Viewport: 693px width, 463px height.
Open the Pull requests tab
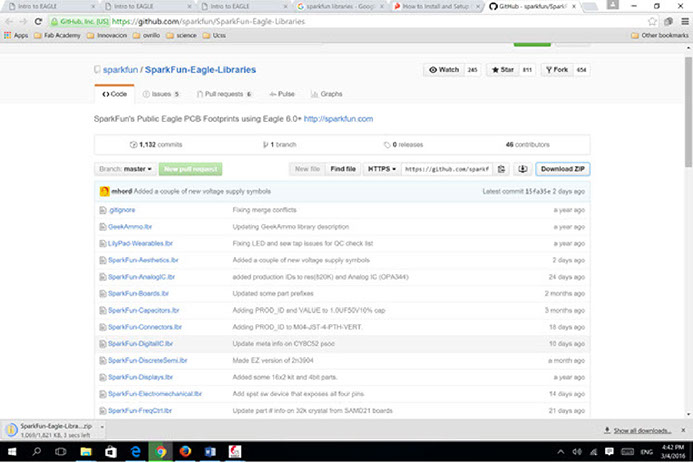(x=224, y=94)
